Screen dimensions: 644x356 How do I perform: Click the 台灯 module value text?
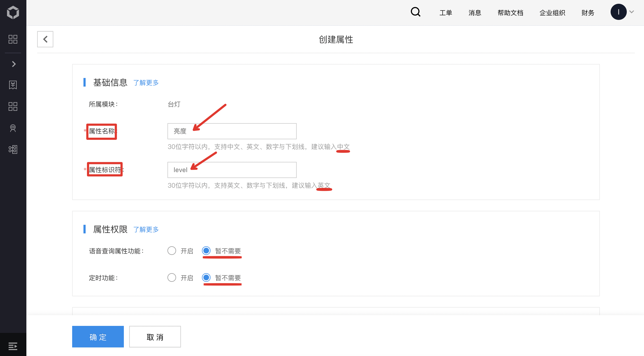coord(174,104)
